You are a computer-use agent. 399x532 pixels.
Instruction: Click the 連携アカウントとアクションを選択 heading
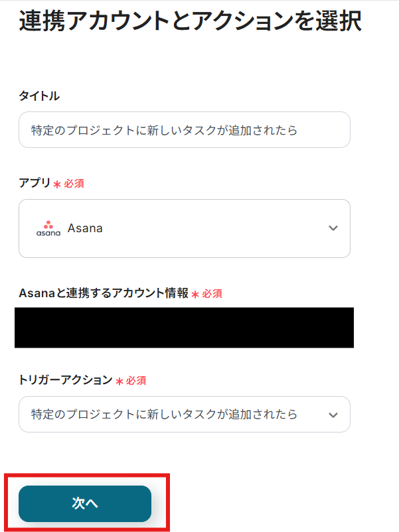[190, 21]
